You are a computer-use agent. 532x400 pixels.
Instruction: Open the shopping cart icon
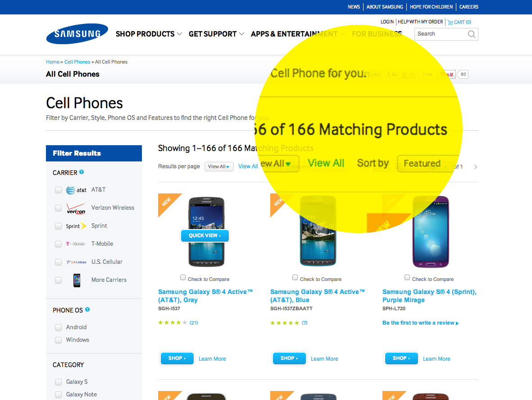coord(450,23)
